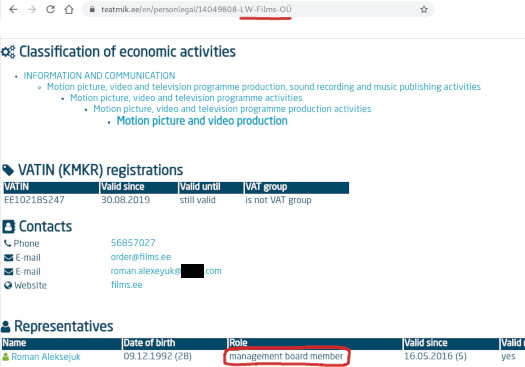Bookmark this page with the star icon
Image resolution: width=525 pixels, height=367 pixels.
[x=424, y=9]
